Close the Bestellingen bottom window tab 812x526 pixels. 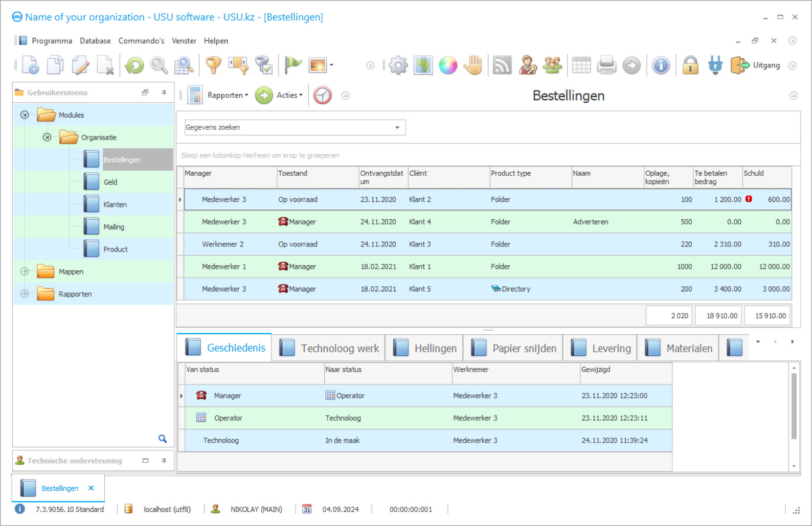click(x=91, y=488)
